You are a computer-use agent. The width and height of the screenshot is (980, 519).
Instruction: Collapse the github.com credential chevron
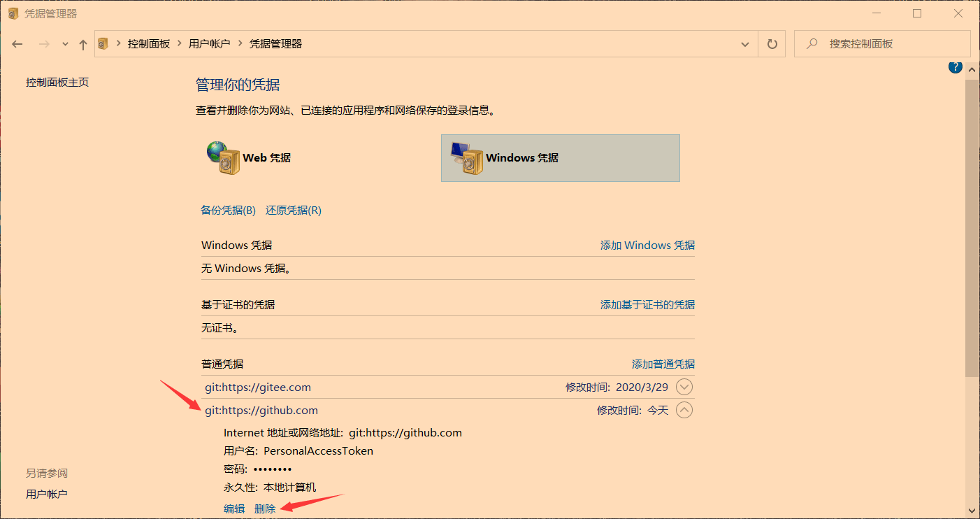(684, 410)
